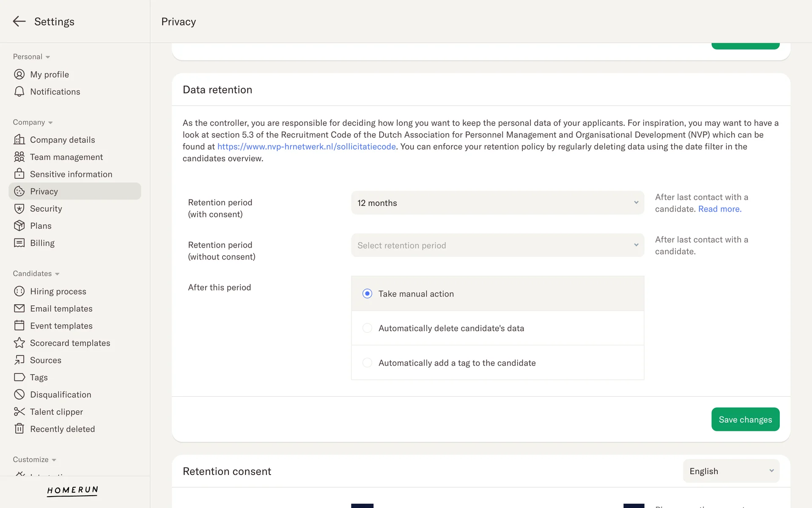Select Automatically delete candidate's data option

coord(367,328)
